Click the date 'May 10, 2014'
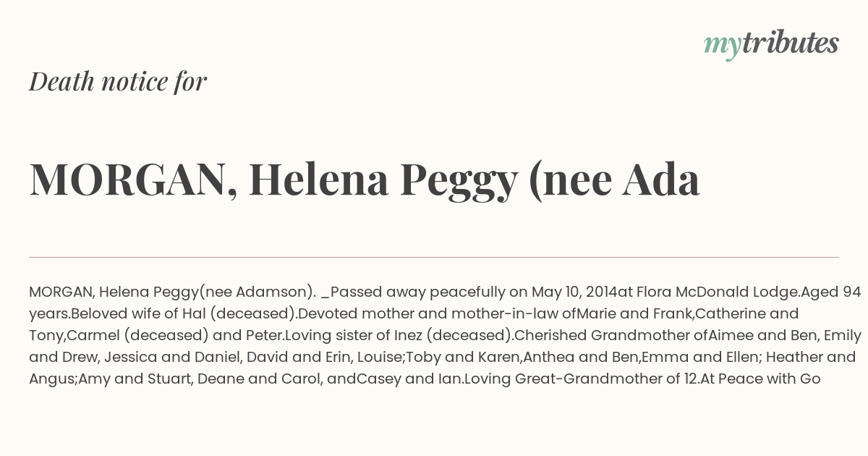This screenshot has height=456, width=868. click(x=574, y=292)
